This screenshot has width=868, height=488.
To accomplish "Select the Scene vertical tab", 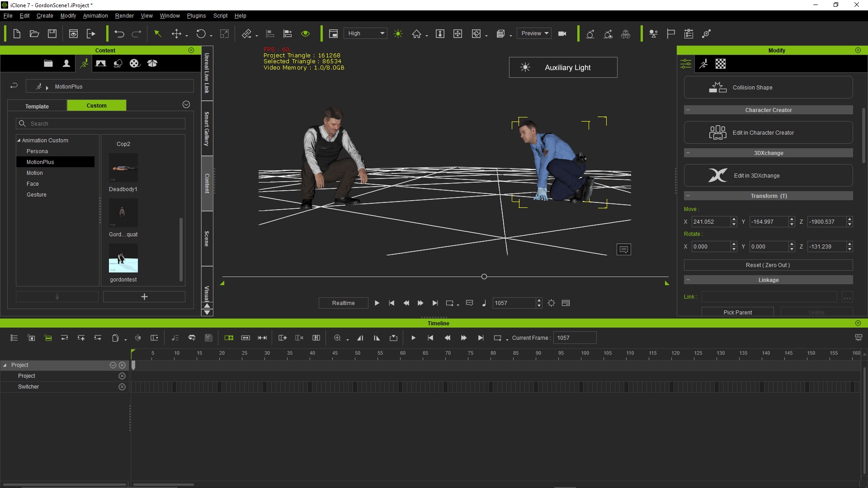I will (x=207, y=239).
